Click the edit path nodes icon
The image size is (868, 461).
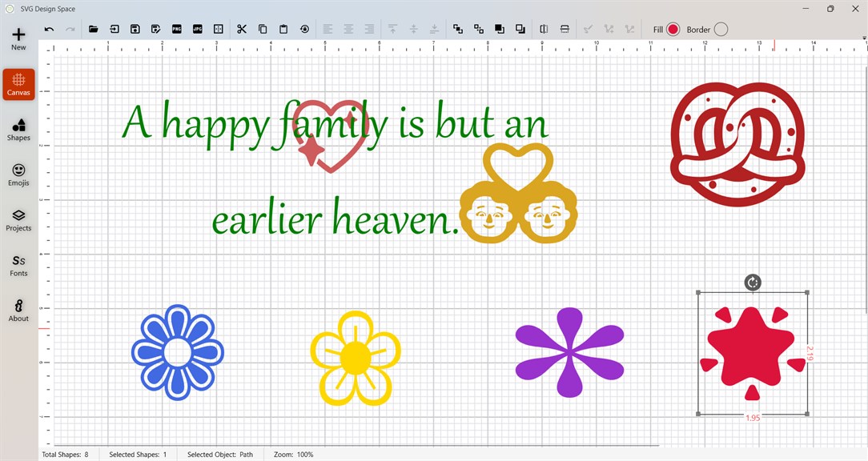588,30
